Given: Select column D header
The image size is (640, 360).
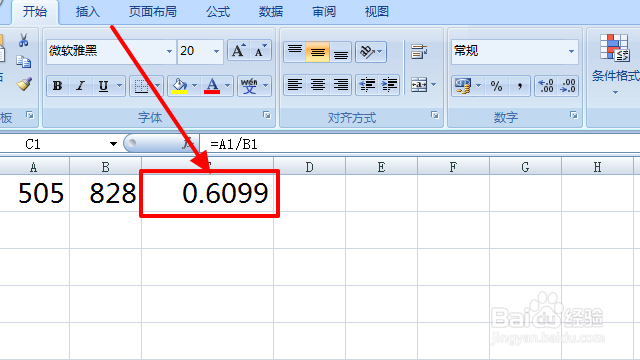Looking at the screenshot, I should click(309, 167).
